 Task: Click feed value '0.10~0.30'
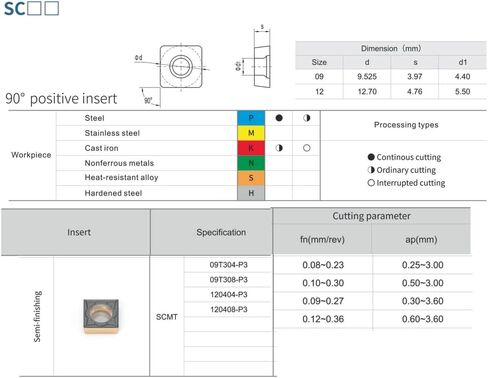click(x=323, y=283)
